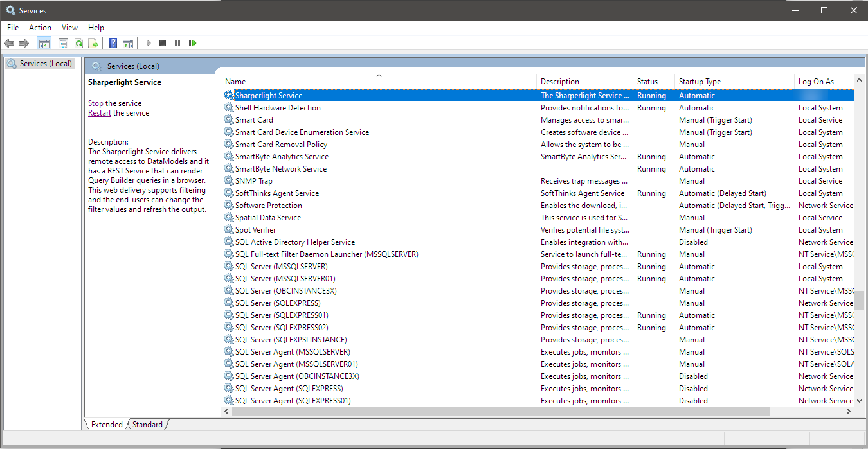Switch to the Standard tab
Viewport: 868px width, 449px height.
pyautogui.click(x=148, y=424)
